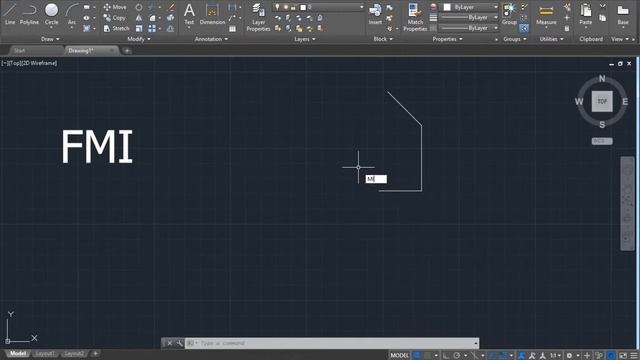Switch to the Layout1 tab
The width and height of the screenshot is (640, 360).
click(44, 353)
